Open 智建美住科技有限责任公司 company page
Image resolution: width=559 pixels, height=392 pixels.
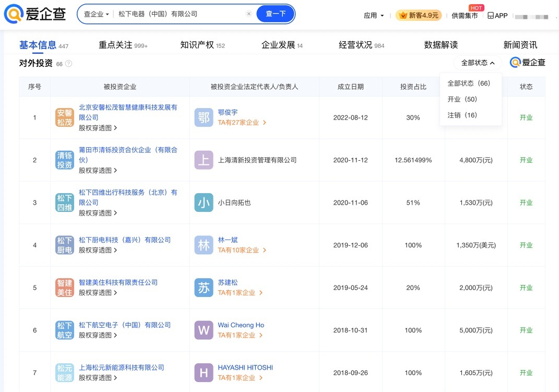118,282
